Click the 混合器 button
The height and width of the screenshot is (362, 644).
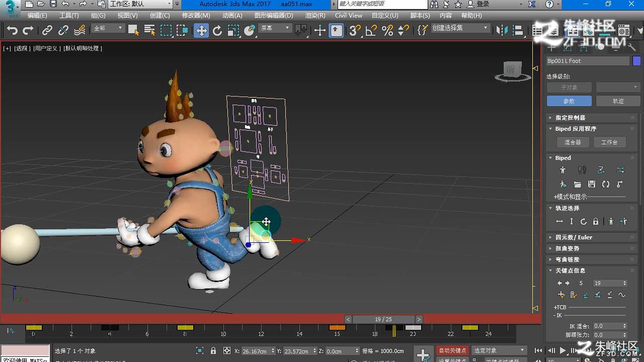(573, 142)
